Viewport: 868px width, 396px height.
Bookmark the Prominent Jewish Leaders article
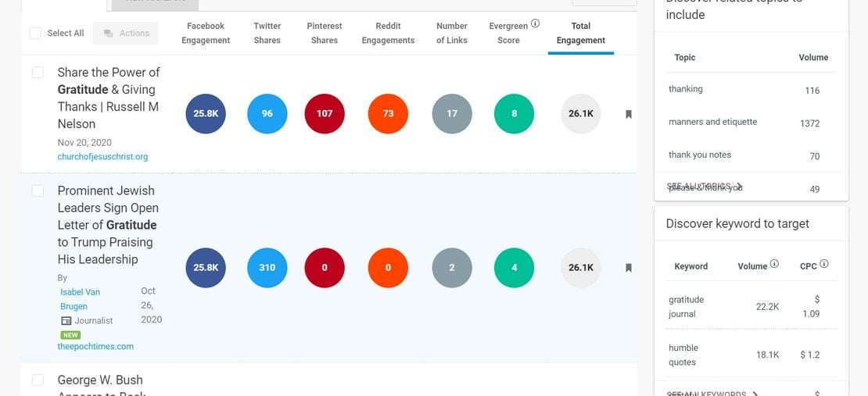coord(628,268)
